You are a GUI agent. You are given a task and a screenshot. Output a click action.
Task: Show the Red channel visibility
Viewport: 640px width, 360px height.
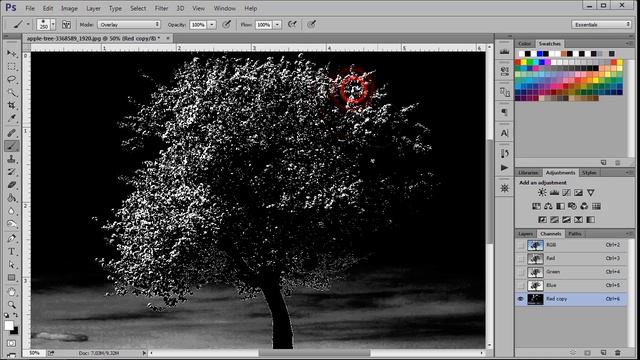pos(520,258)
